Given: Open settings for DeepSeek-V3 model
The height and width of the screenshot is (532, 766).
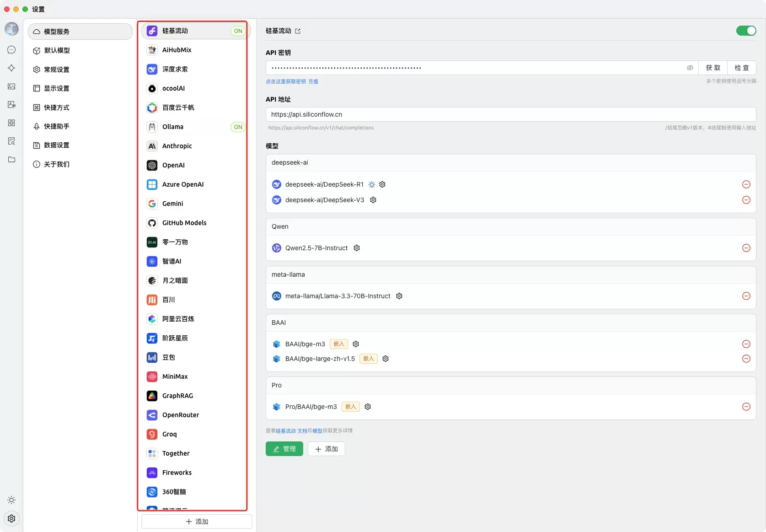Looking at the screenshot, I should (373, 200).
